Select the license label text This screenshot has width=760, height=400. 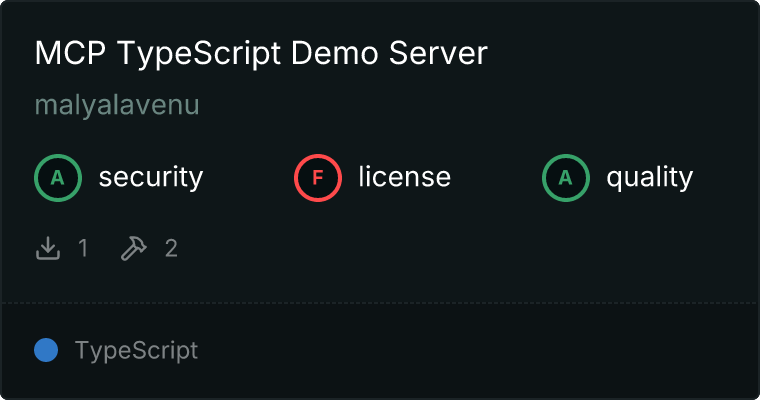click(404, 178)
